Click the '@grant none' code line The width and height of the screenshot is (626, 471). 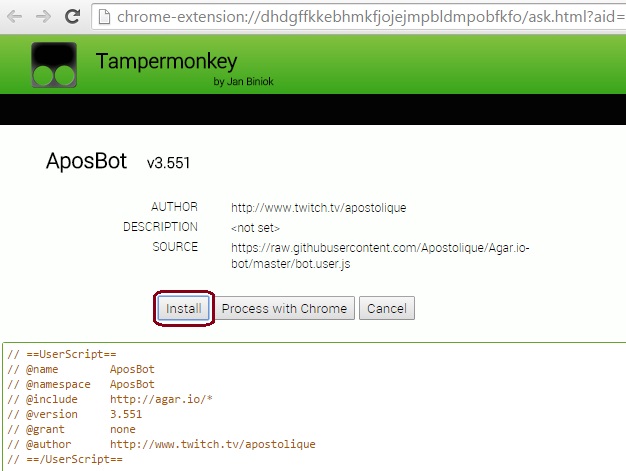[71, 429]
